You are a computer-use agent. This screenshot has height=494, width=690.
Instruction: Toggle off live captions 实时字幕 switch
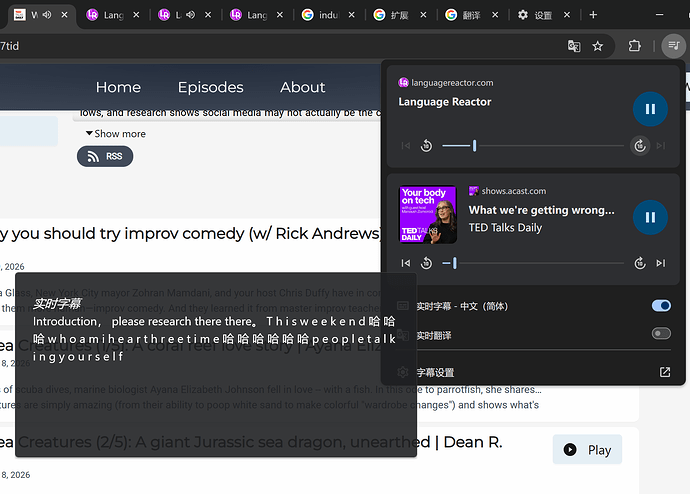(x=661, y=306)
